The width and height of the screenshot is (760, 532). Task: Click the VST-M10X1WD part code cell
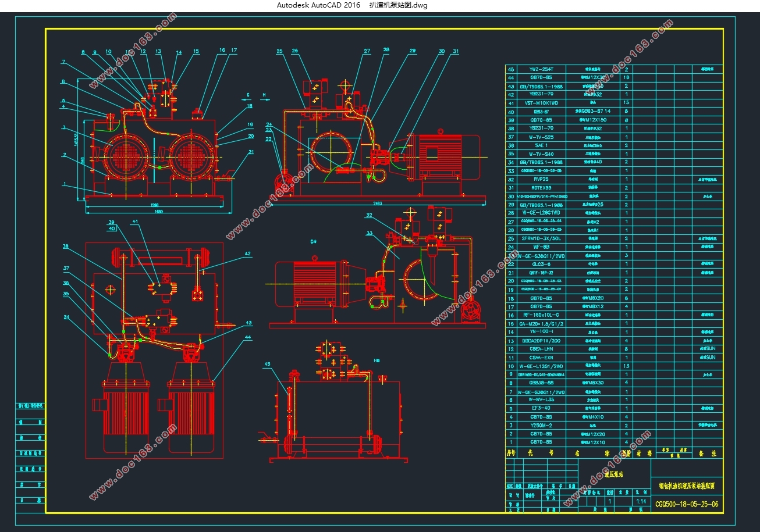pos(542,103)
